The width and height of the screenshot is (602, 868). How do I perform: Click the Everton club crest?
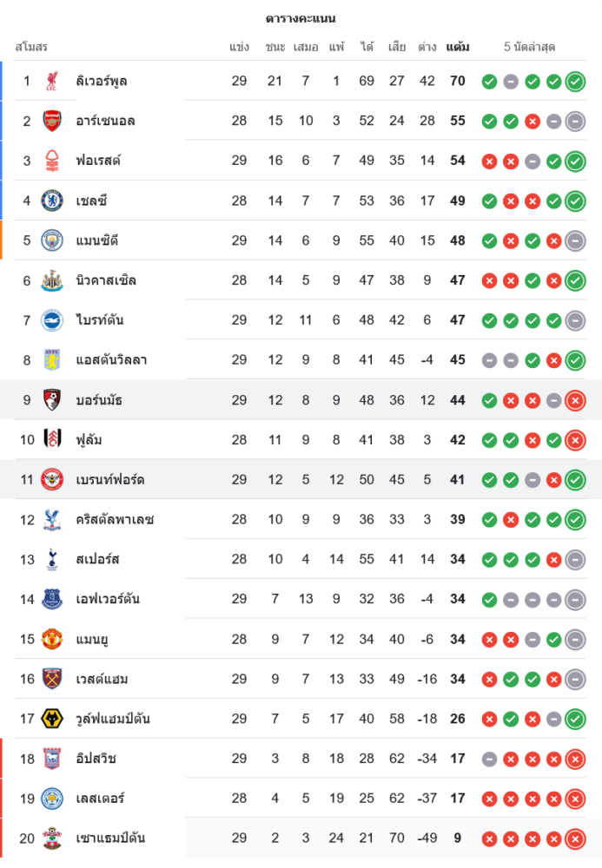pos(52,599)
